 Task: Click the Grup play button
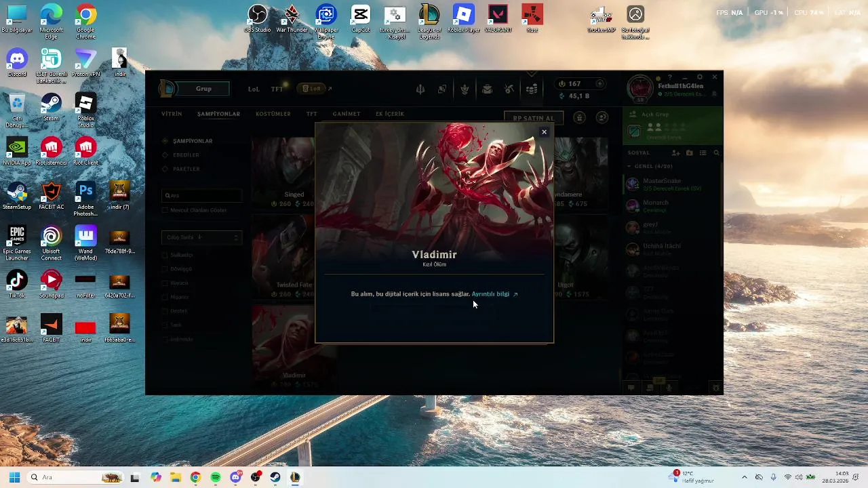coord(204,89)
